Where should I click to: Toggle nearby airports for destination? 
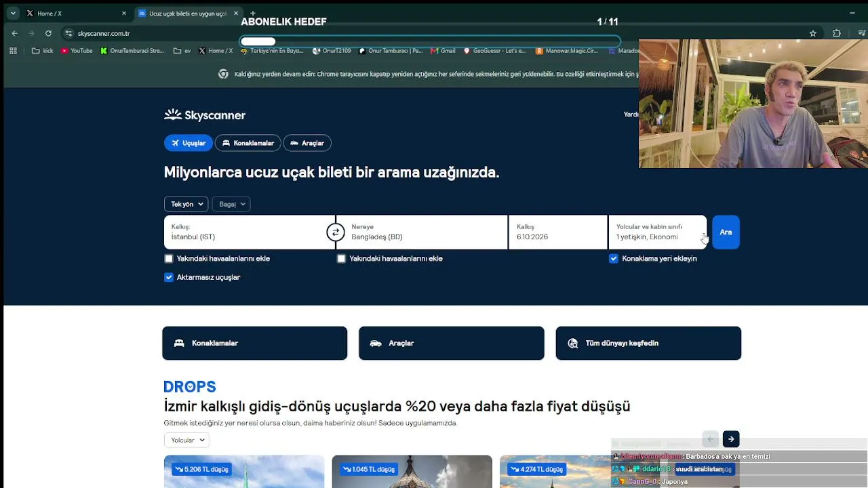click(x=341, y=258)
